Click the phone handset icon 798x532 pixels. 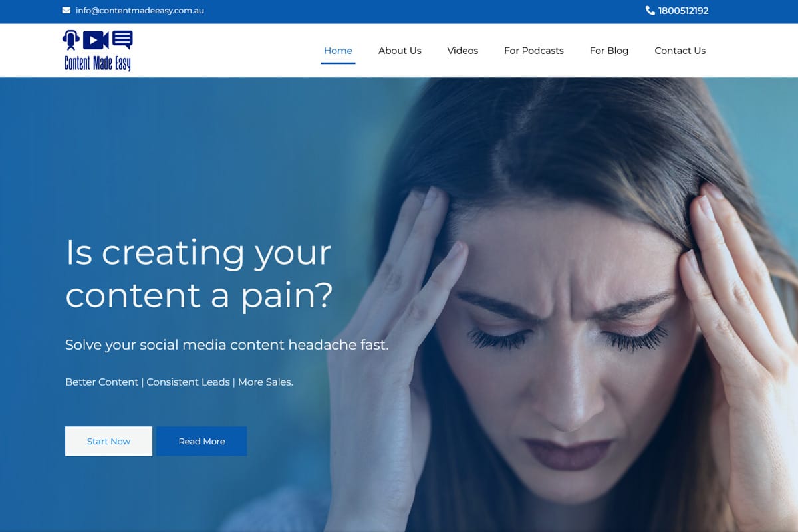(650, 11)
